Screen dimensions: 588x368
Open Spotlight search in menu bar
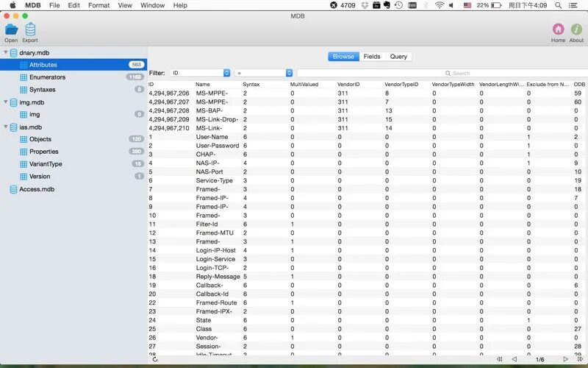coord(559,5)
